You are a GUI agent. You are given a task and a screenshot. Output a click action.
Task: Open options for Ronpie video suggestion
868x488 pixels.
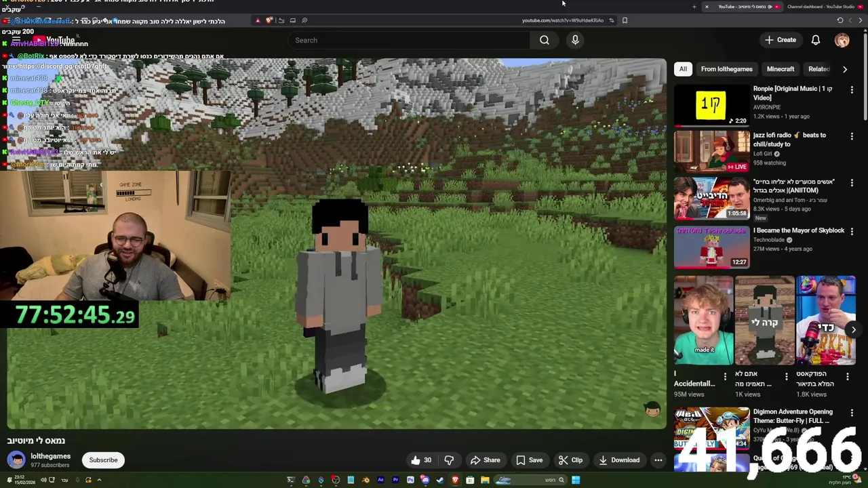(x=852, y=89)
